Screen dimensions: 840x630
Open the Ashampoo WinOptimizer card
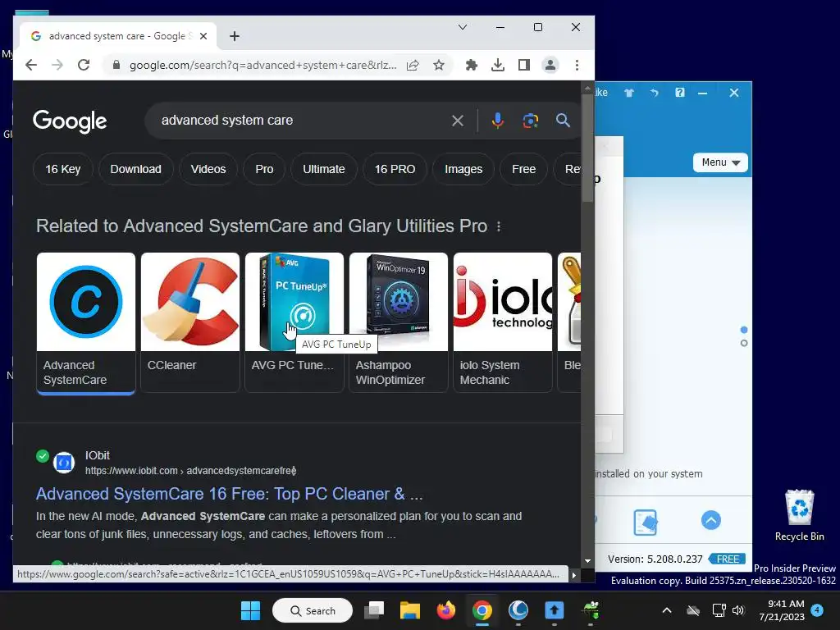point(399,322)
